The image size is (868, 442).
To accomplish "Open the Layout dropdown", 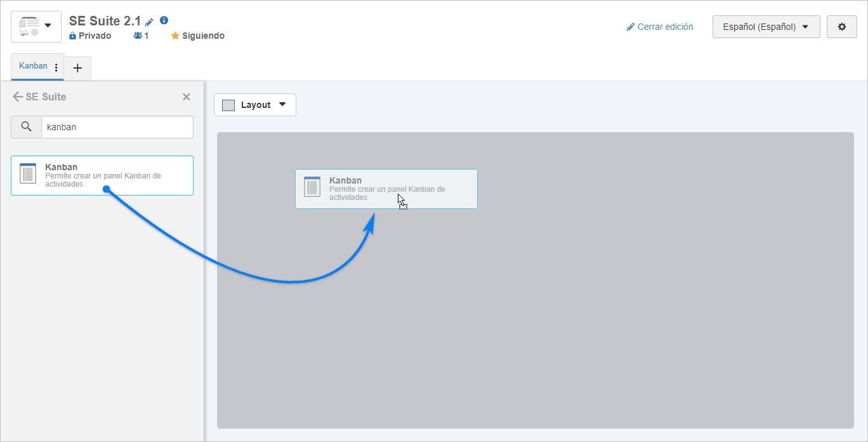I will point(255,105).
